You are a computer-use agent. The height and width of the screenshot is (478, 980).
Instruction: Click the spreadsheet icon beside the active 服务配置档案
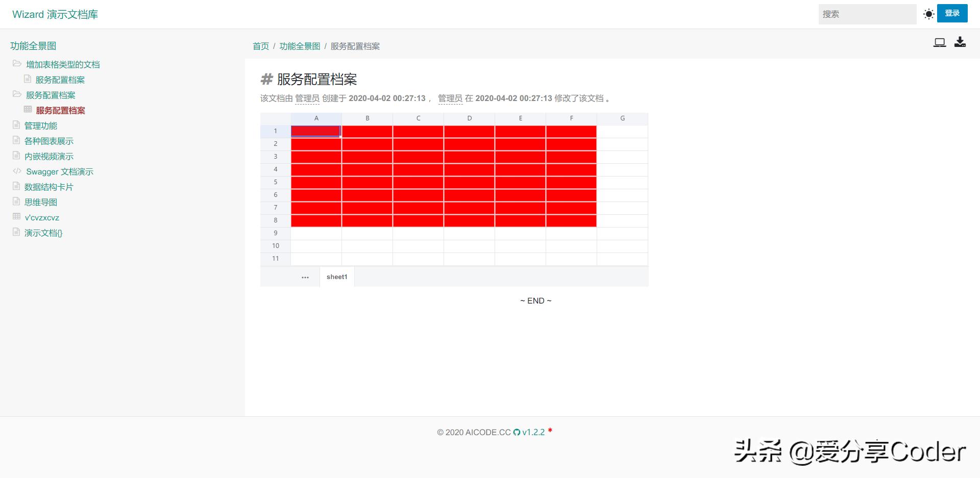[27, 110]
